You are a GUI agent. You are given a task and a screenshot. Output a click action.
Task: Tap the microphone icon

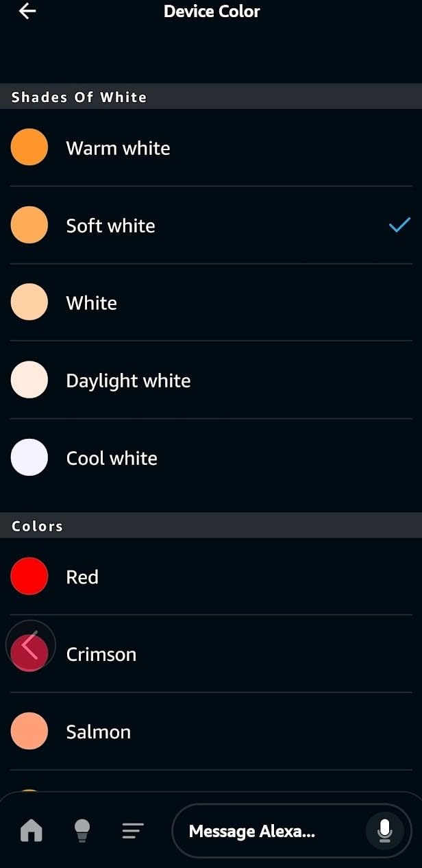coord(385,831)
